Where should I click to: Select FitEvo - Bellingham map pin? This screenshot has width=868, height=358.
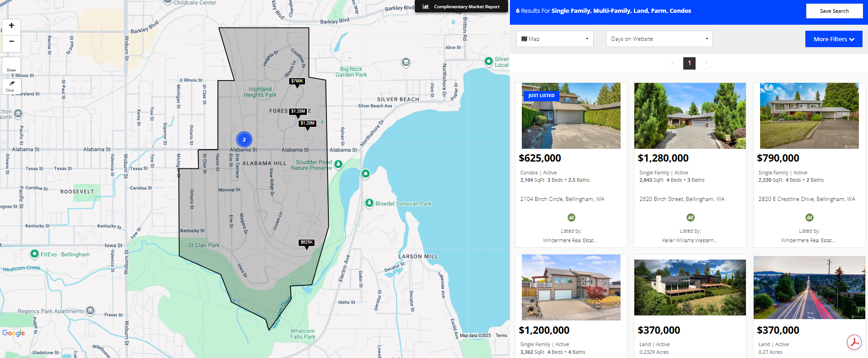(34, 254)
